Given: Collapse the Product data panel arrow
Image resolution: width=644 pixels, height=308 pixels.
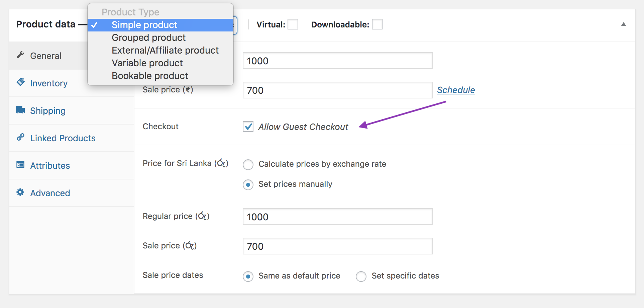Looking at the screenshot, I should 624,24.
